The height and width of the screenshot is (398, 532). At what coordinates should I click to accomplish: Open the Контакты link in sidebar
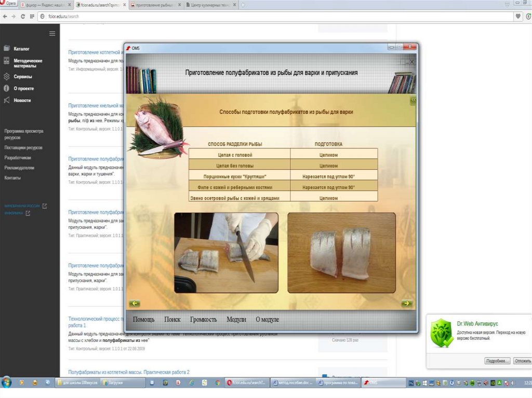pyautogui.click(x=12, y=178)
